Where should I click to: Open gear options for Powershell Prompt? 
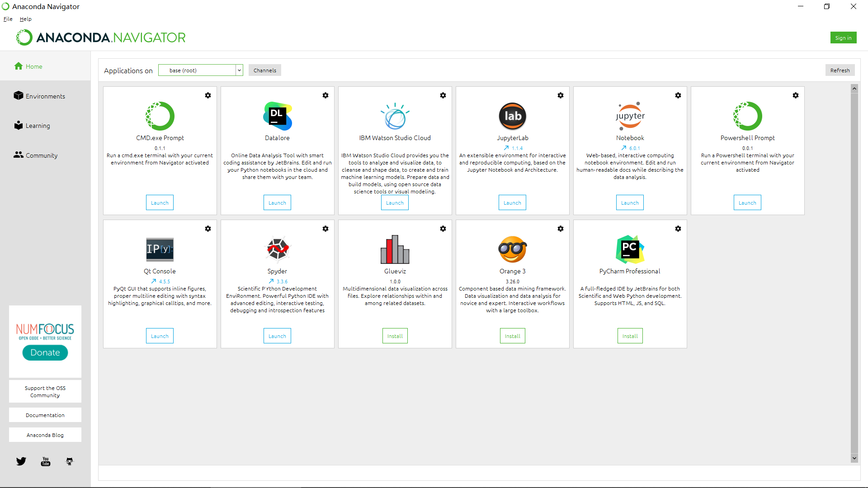click(796, 95)
